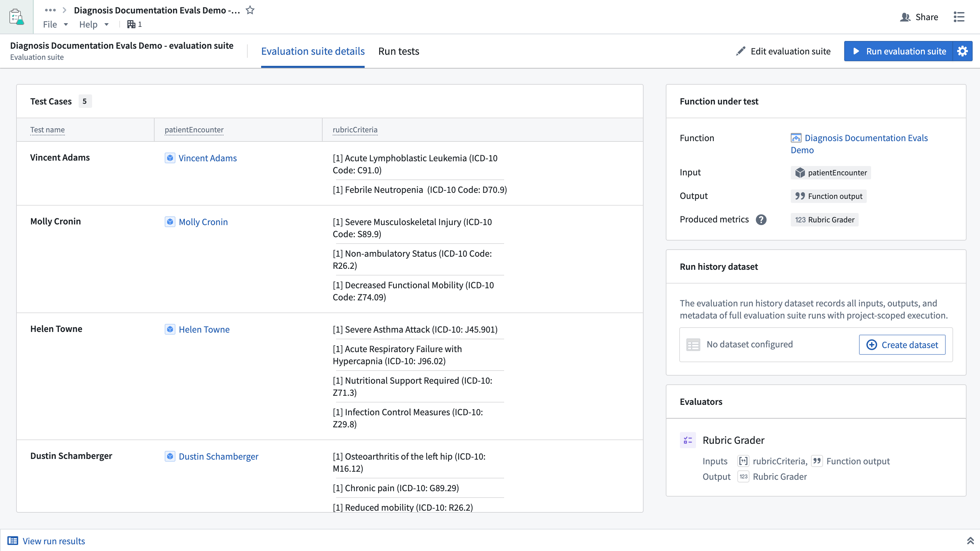Open the breadcrumb ellipsis menu
980x551 pixels.
[50, 10]
